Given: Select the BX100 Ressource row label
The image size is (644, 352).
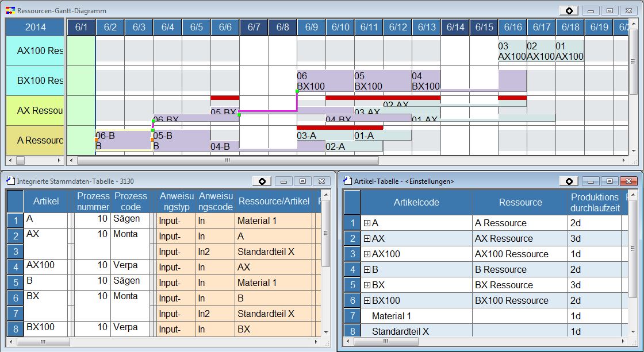Looking at the screenshot, I should [x=36, y=80].
